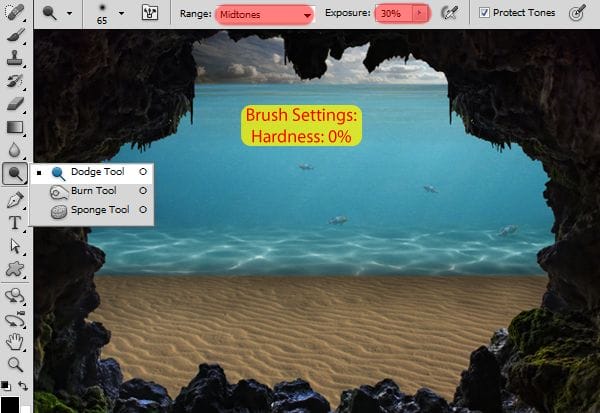This screenshot has height=413, width=600.
Task: Toggle the airbrush mode icon
Action: 449,13
